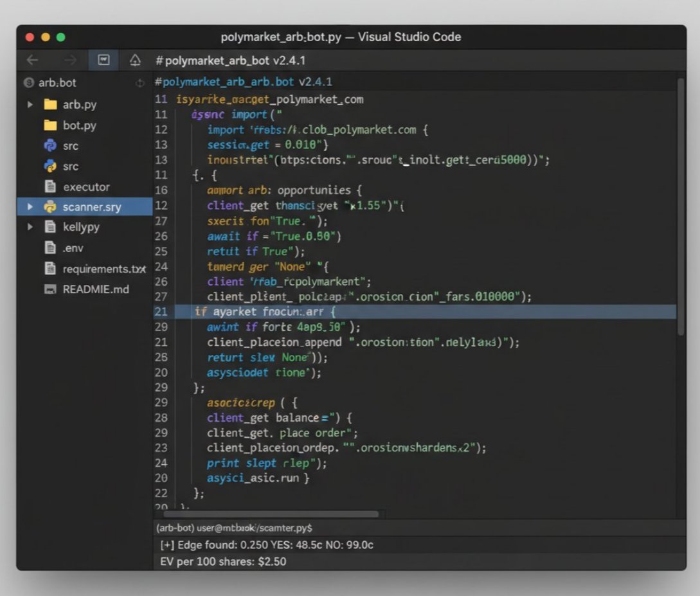Click the bell-shaped icon in toolbar
The width and height of the screenshot is (700, 596).
135,60
